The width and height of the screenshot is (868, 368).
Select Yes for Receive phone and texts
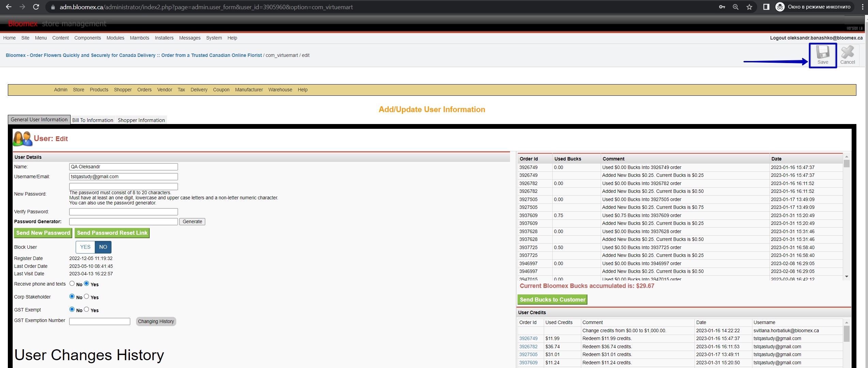click(x=87, y=283)
